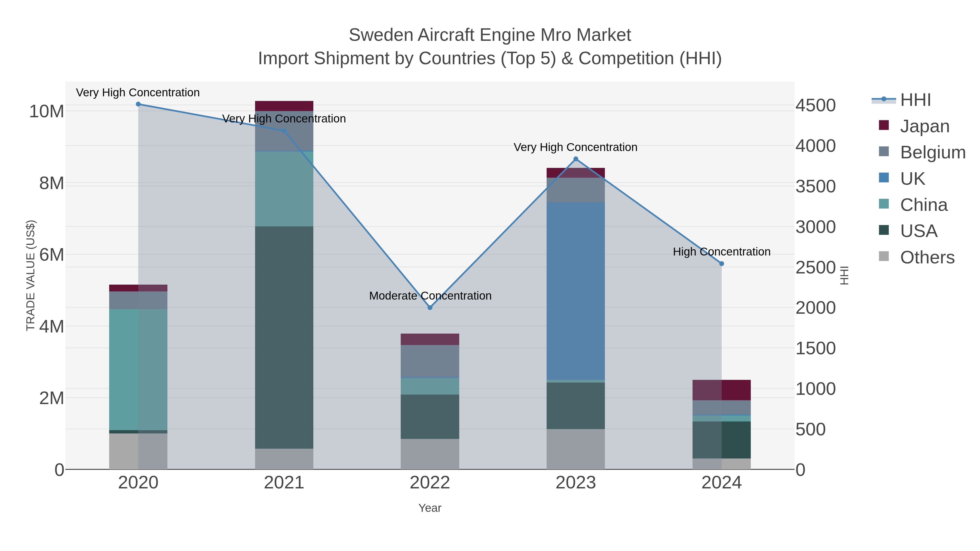Viewport: 980px width, 551px height.
Task: Click the 2023 x-axis label
Action: (575, 483)
